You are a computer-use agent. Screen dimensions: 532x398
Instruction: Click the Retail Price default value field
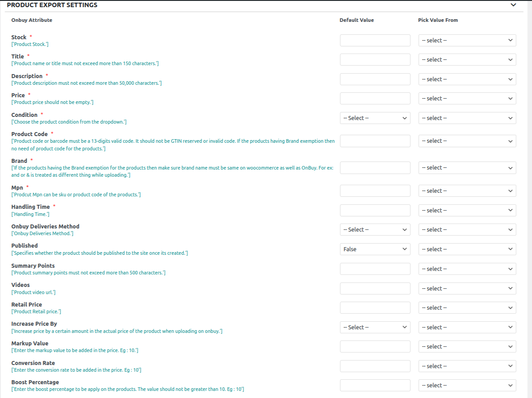(375, 308)
